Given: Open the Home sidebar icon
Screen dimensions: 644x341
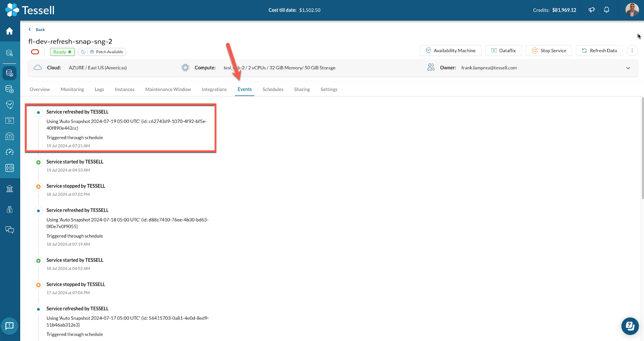Looking at the screenshot, I should click(10, 31).
